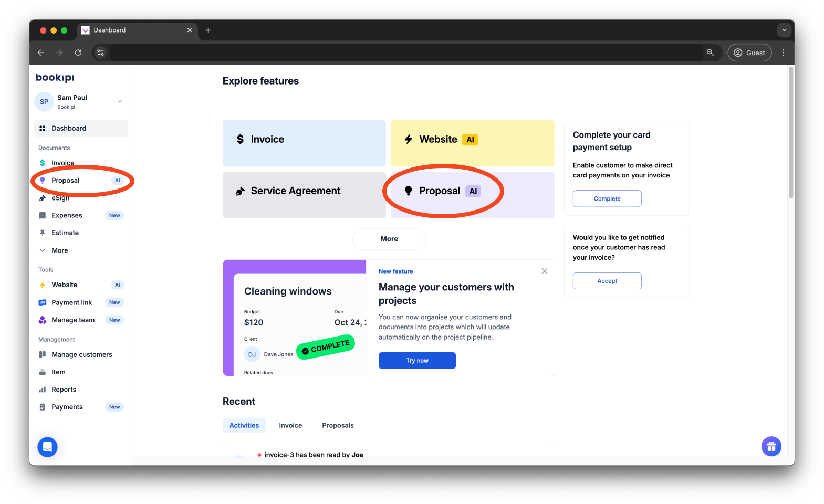Open the Service Agreement feature card
The width and height of the screenshot is (824, 504).
[x=304, y=195]
